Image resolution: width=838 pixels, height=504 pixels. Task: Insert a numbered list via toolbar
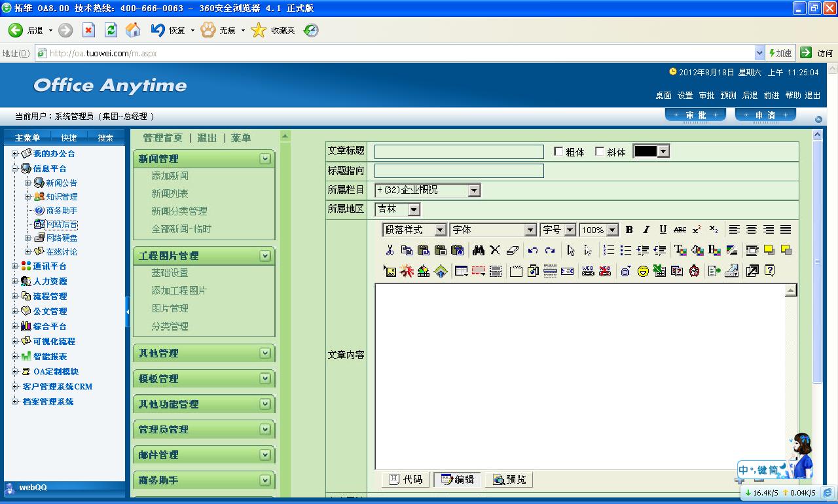point(609,250)
